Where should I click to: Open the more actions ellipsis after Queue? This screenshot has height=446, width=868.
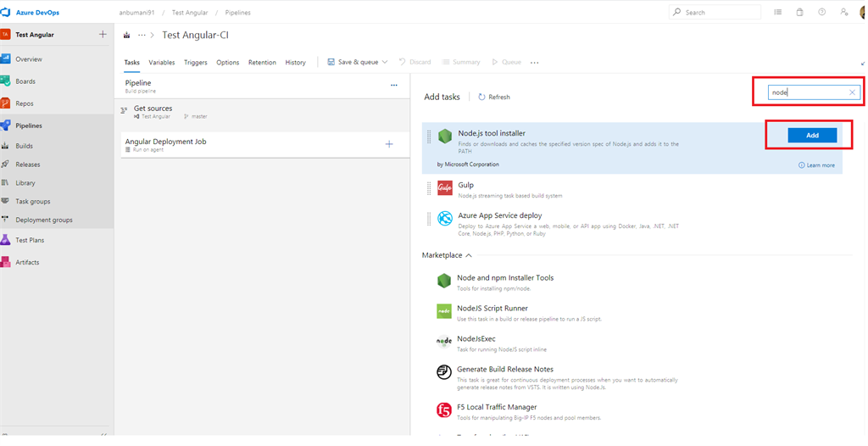pos(534,63)
